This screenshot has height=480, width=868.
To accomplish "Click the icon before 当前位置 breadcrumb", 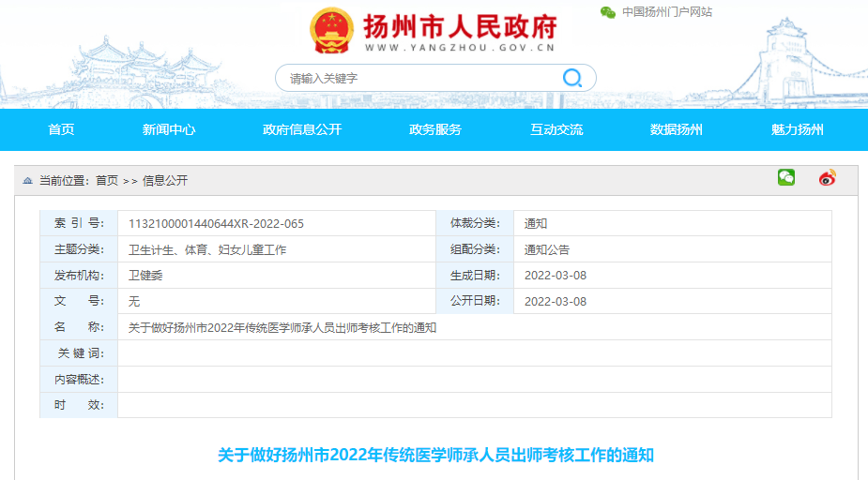I will 27,181.
